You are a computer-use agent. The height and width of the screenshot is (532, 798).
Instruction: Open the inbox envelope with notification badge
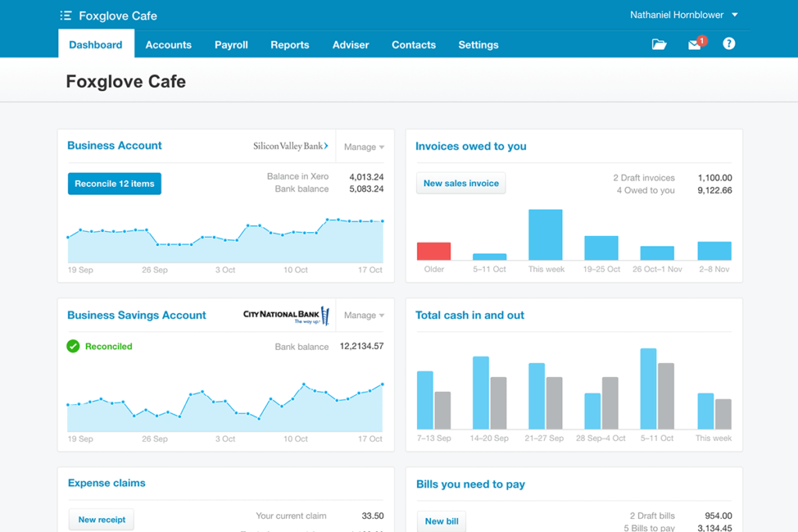click(x=693, y=44)
